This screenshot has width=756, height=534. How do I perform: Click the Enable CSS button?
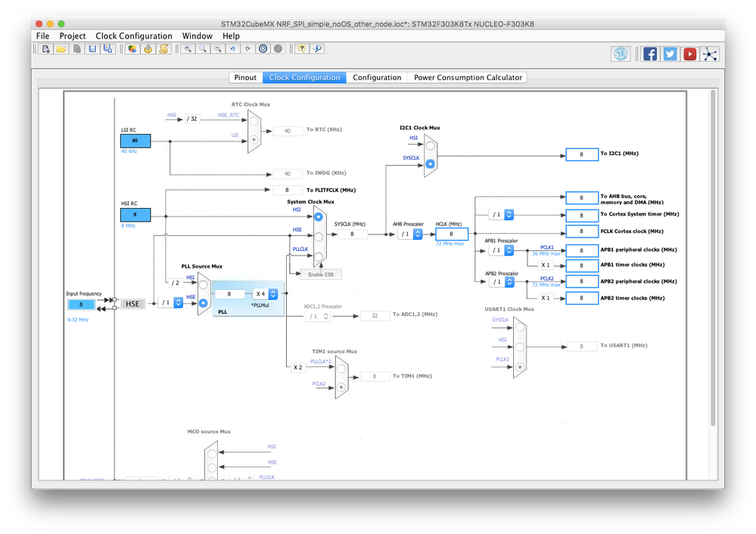tap(321, 275)
